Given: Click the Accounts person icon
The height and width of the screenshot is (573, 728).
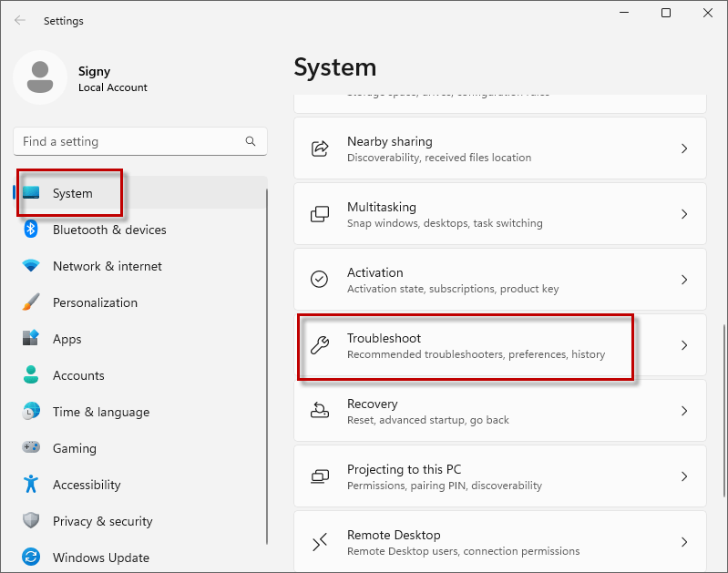Looking at the screenshot, I should (x=31, y=374).
